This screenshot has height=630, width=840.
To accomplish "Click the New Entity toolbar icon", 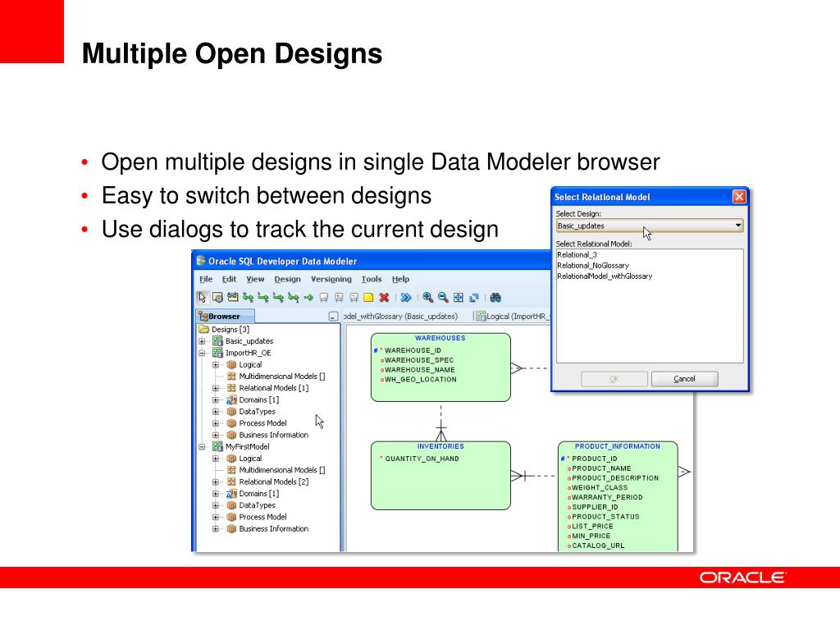I will click(217, 297).
